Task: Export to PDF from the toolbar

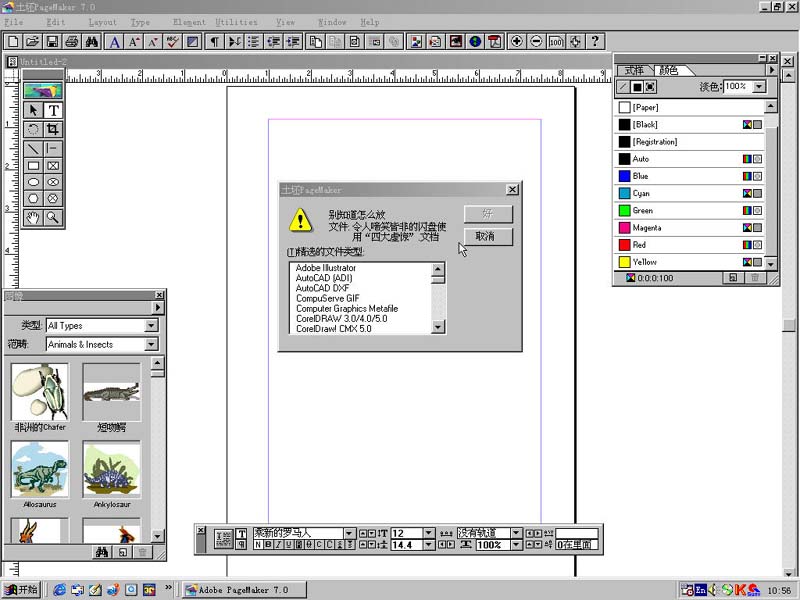Action: point(494,41)
